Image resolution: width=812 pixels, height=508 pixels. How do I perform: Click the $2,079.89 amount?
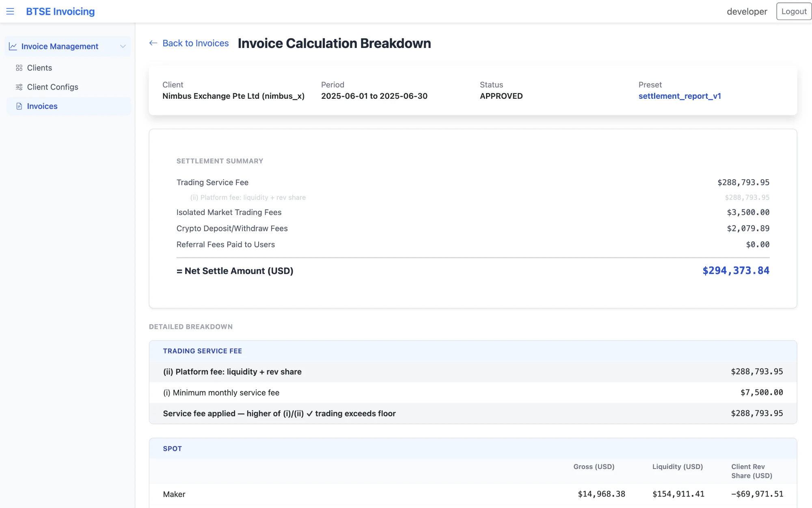tap(748, 228)
